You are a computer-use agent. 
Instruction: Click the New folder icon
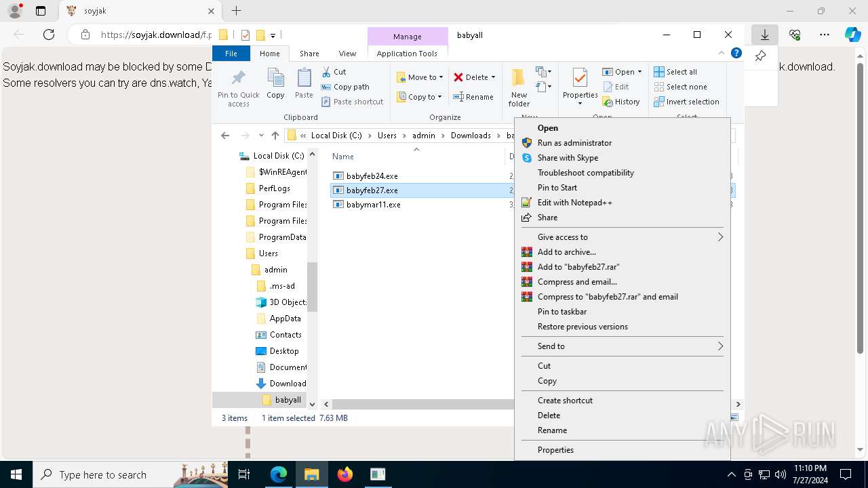click(519, 77)
